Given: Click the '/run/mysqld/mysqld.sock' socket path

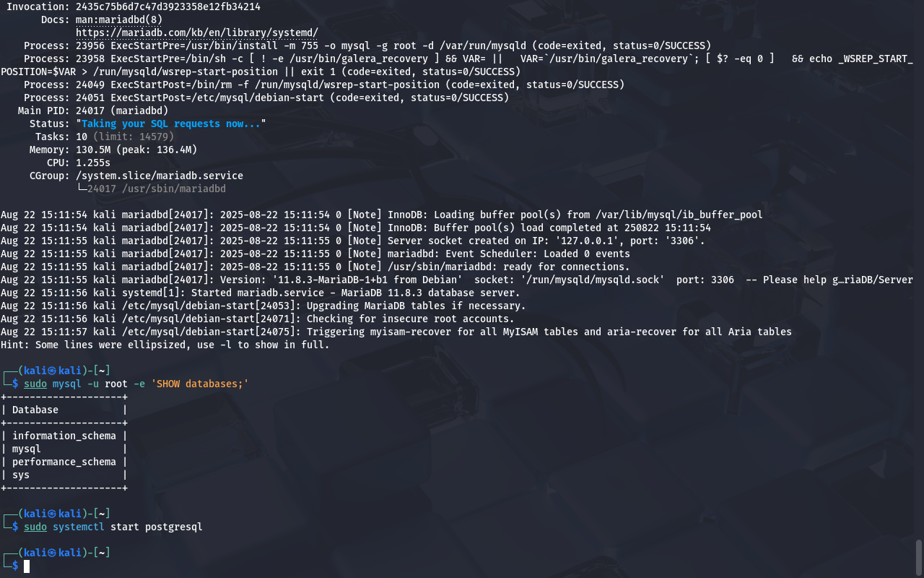Looking at the screenshot, I should [x=593, y=280].
